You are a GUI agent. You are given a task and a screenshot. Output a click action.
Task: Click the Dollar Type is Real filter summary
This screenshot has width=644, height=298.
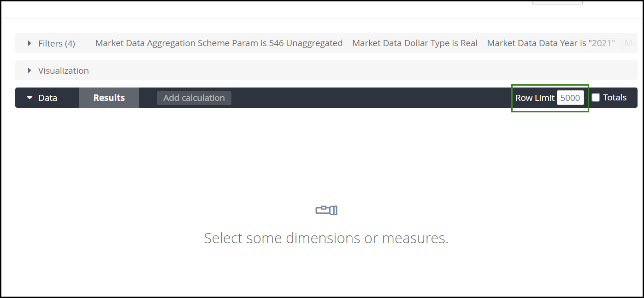(x=414, y=43)
